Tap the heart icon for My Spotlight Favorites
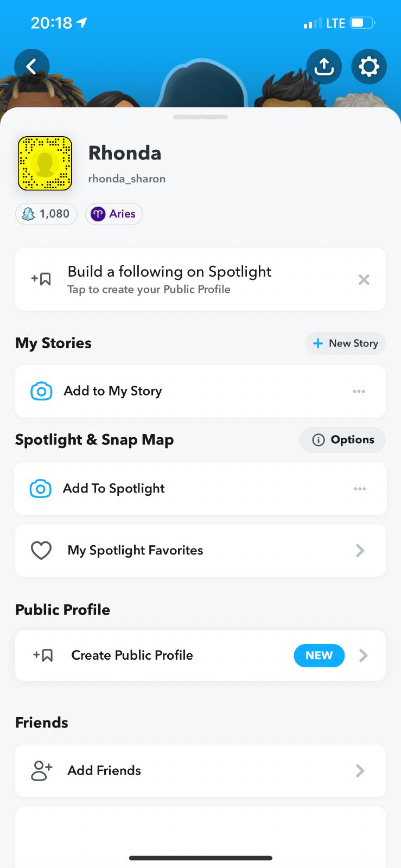This screenshot has width=401, height=868. coord(41,551)
